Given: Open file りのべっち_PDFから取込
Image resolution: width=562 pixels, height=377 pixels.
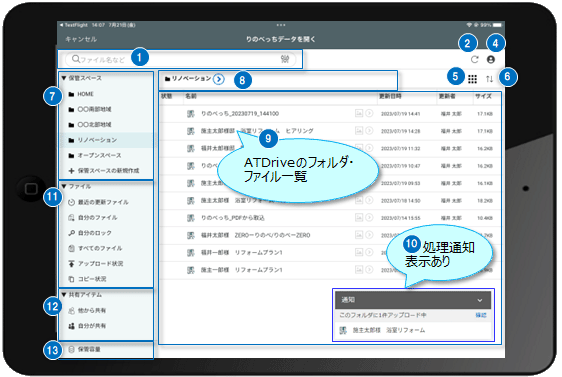Looking at the screenshot, I should tap(233, 218).
